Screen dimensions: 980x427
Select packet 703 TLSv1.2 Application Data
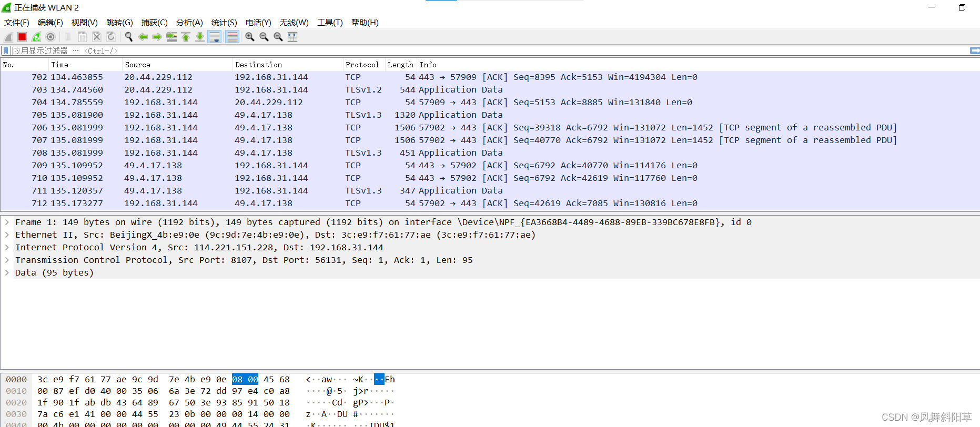click(x=490, y=89)
